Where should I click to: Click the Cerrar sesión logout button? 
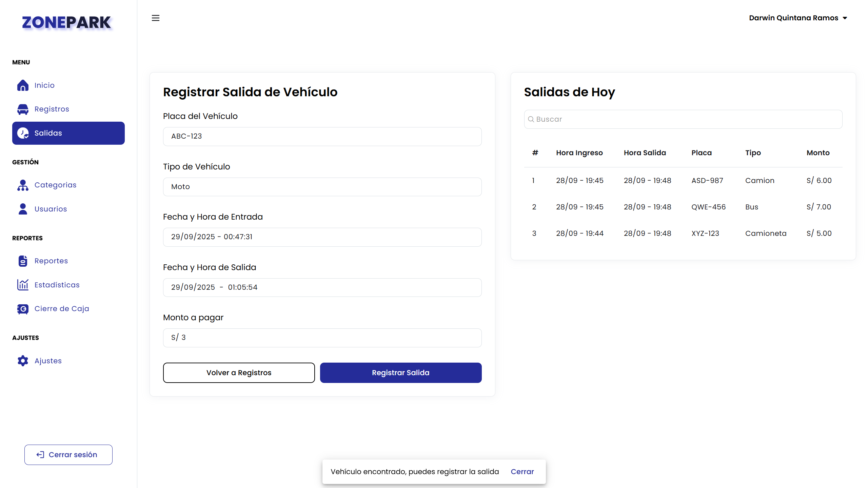(68, 455)
